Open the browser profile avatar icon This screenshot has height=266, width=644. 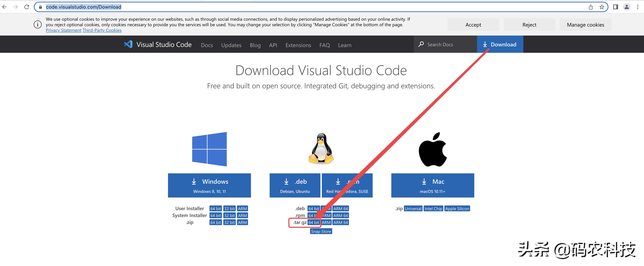tap(627, 7)
